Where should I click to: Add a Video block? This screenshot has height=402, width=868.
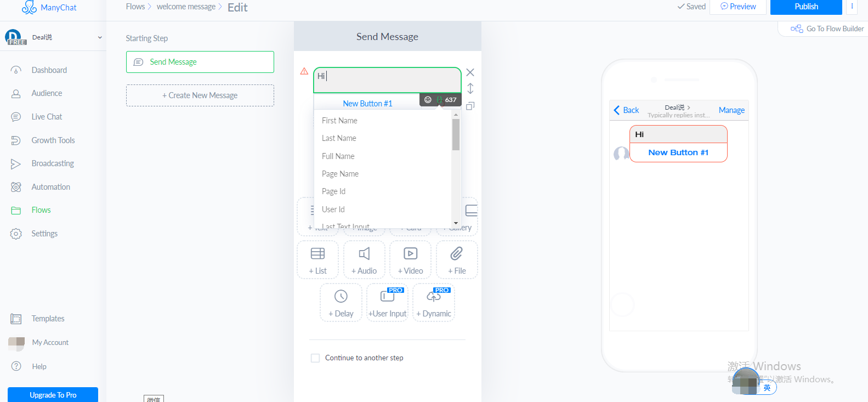pyautogui.click(x=410, y=260)
